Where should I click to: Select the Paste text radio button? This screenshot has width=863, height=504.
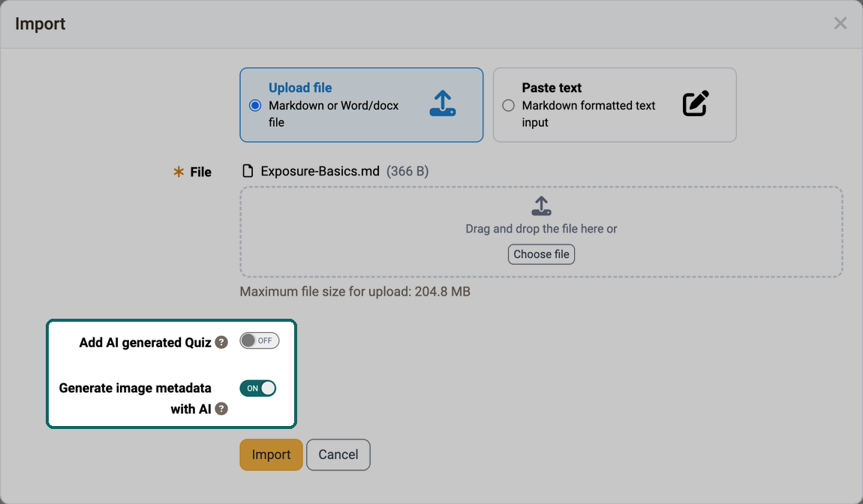pos(509,105)
